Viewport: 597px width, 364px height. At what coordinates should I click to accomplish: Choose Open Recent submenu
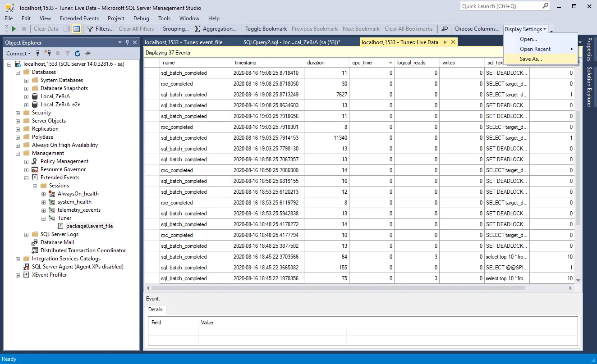[541, 49]
